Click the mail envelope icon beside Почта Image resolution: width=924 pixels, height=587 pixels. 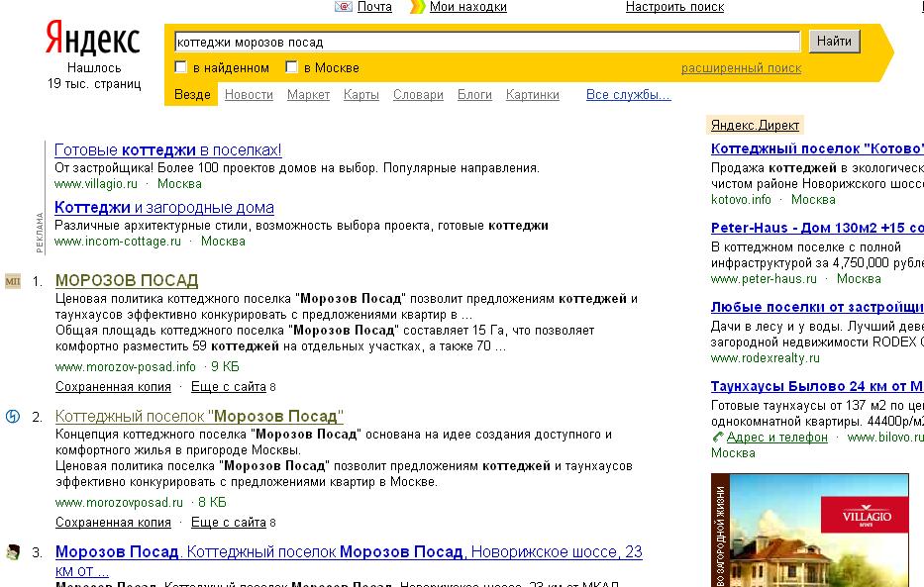pos(343,7)
